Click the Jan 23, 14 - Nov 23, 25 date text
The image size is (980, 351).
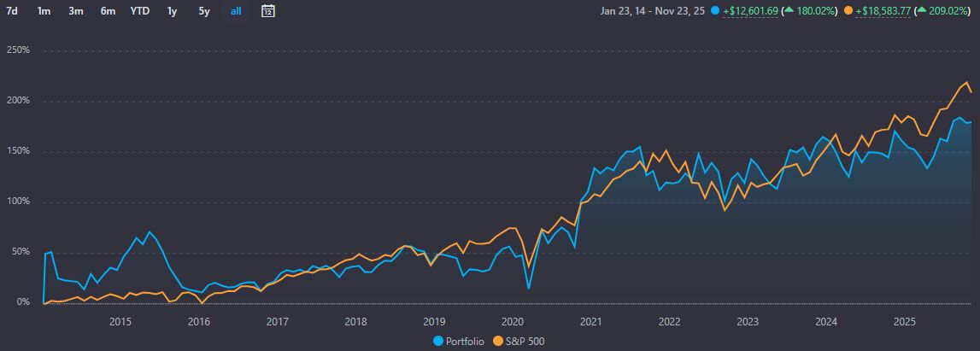point(654,11)
